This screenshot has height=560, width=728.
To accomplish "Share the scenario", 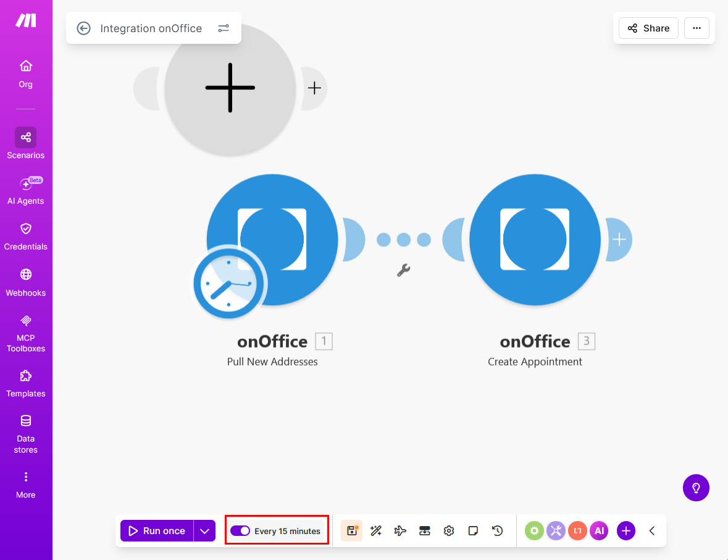I will (648, 28).
